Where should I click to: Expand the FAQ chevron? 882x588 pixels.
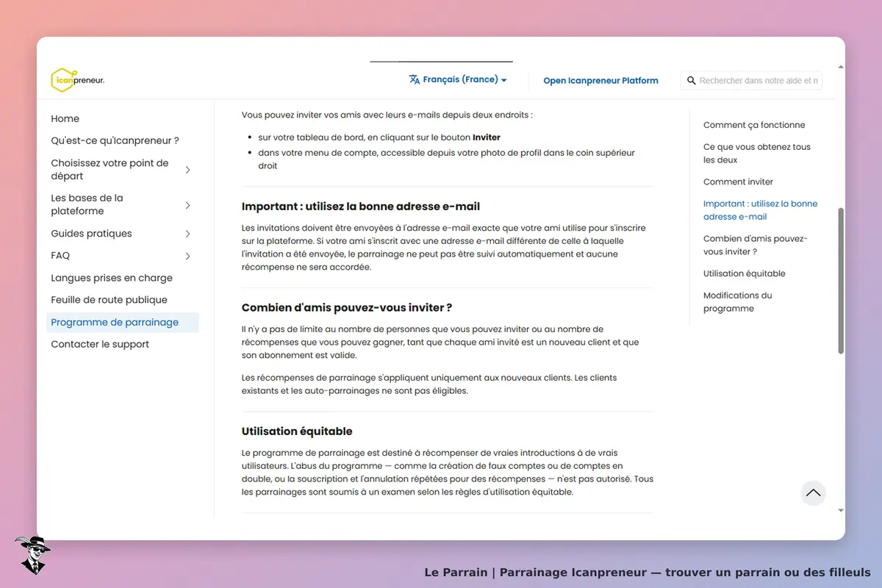tap(188, 256)
